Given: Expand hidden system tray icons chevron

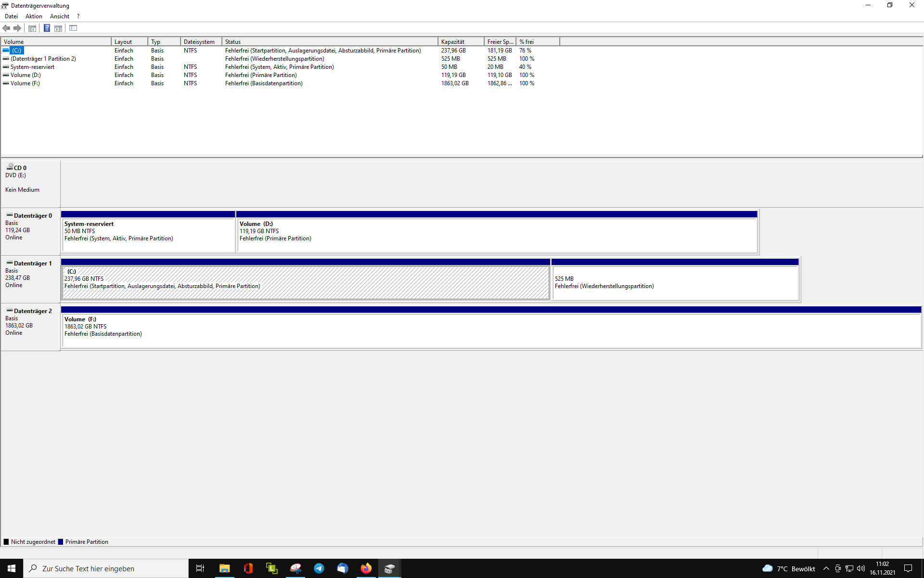Looking at the screenshot, I should (826, 569).
